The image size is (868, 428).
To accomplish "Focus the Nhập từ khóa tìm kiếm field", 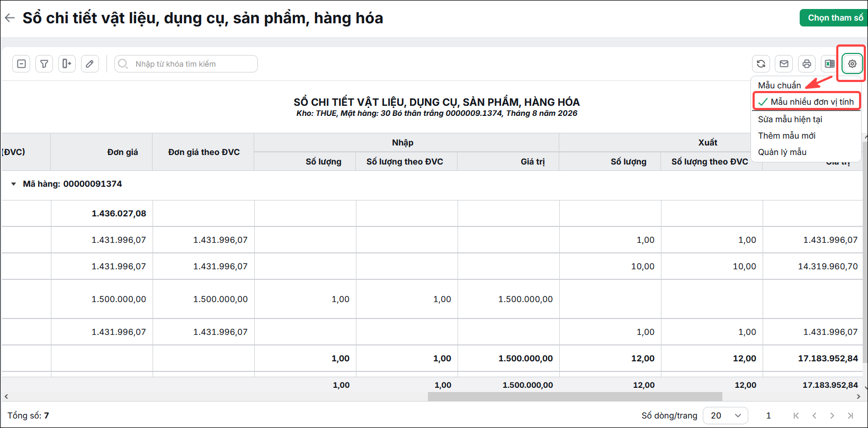I will click(186, 64).
